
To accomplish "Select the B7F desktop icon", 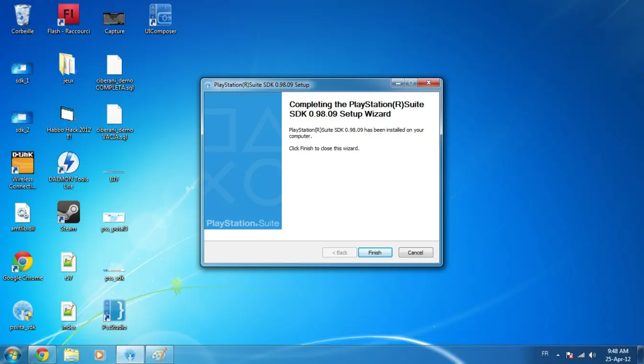I will coord(114,175).
